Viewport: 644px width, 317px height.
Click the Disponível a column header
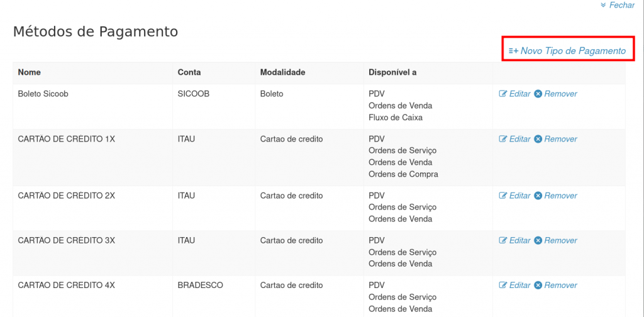[392, 72]
